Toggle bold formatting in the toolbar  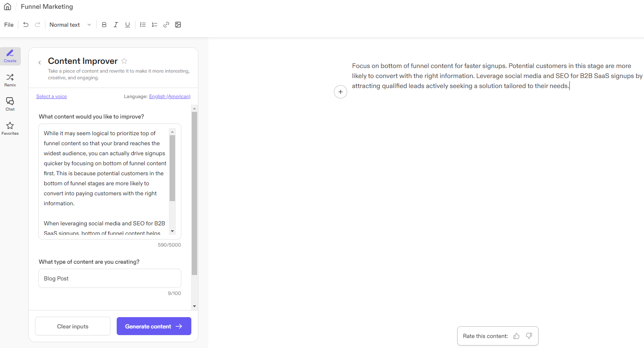click(x=104, y=25)
